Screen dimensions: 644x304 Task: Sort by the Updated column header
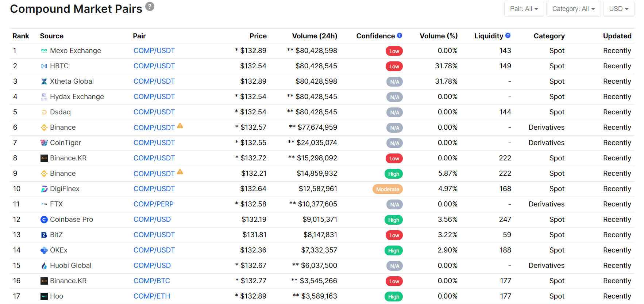tap(617, 36)
